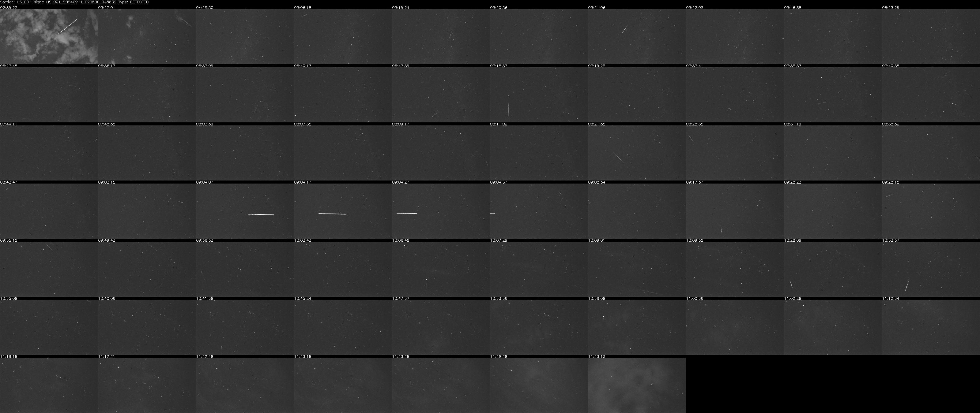
Task: Select the 10:33:57 streak frame
Action: (931, 269)
